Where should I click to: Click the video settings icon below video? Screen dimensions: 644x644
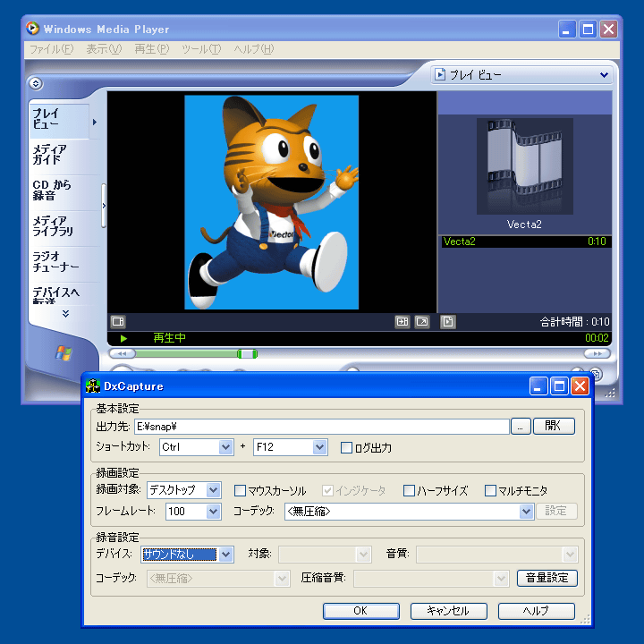[118, 322]
